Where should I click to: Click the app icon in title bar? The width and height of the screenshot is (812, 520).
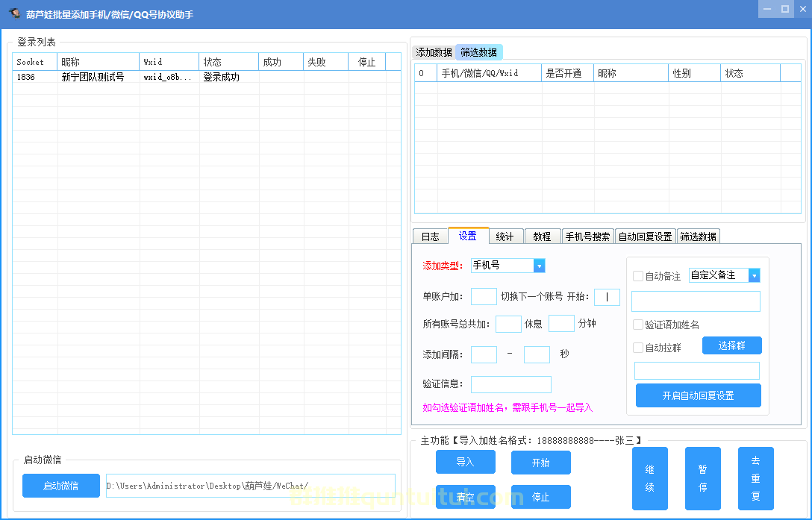(x=14, y=13)
